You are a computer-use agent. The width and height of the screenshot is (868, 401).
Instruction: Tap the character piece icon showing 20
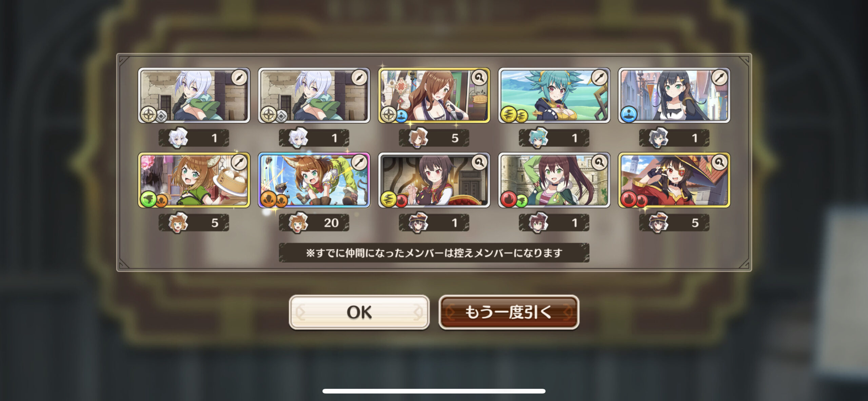(x=298, y=223)
